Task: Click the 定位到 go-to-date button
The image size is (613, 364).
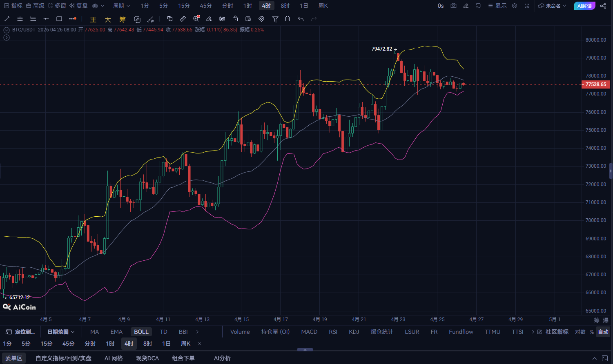Action: click(20, 332)
